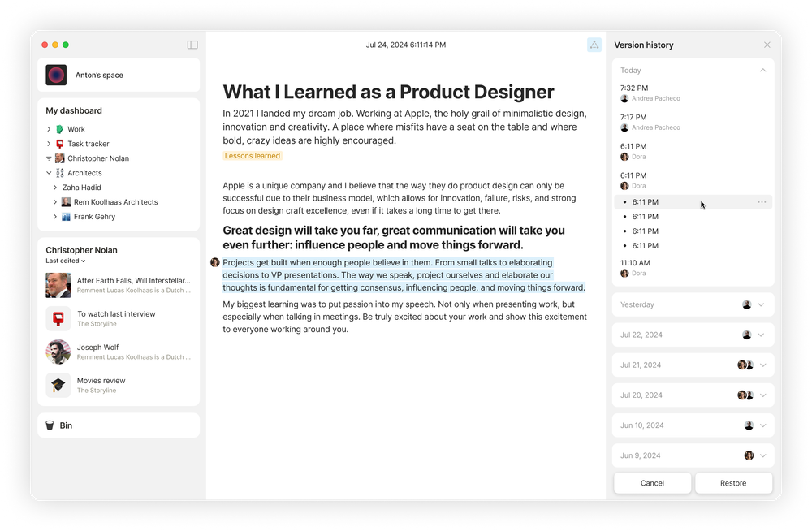Click avatars in Jul 20, 2024 group

(x=745, y=395)
